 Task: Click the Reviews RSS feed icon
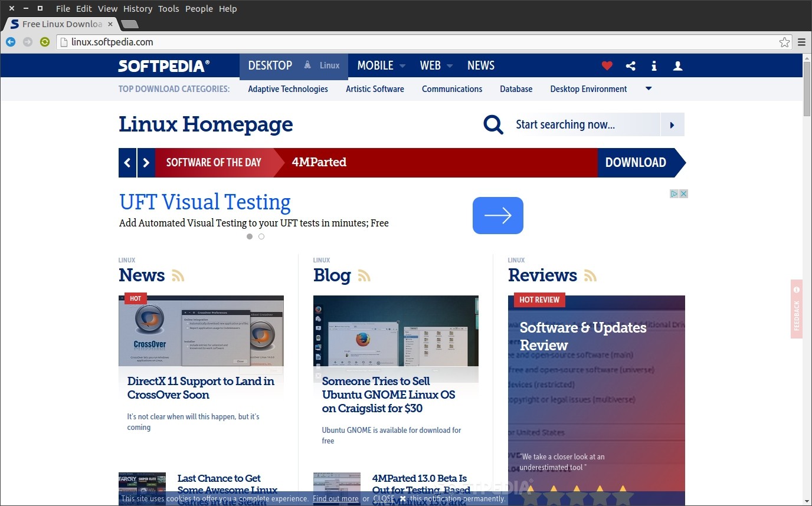coord(590,275)
